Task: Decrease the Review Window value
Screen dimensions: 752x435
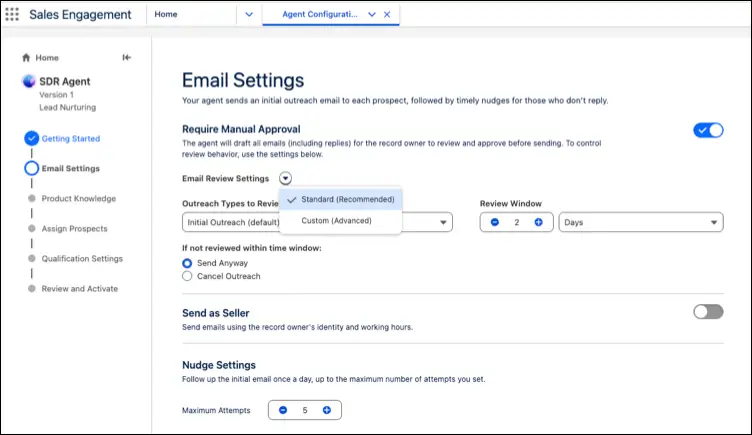Action: pyautogui.click(x=495, y=222)
